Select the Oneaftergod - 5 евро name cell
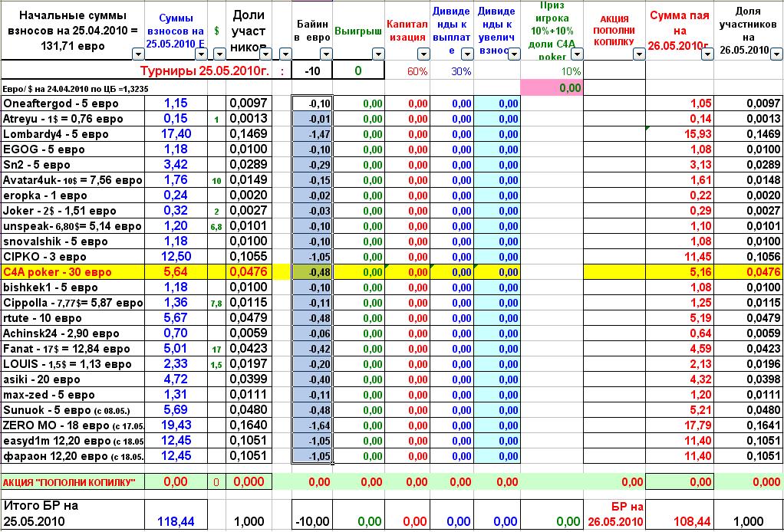 click(73, 103)
